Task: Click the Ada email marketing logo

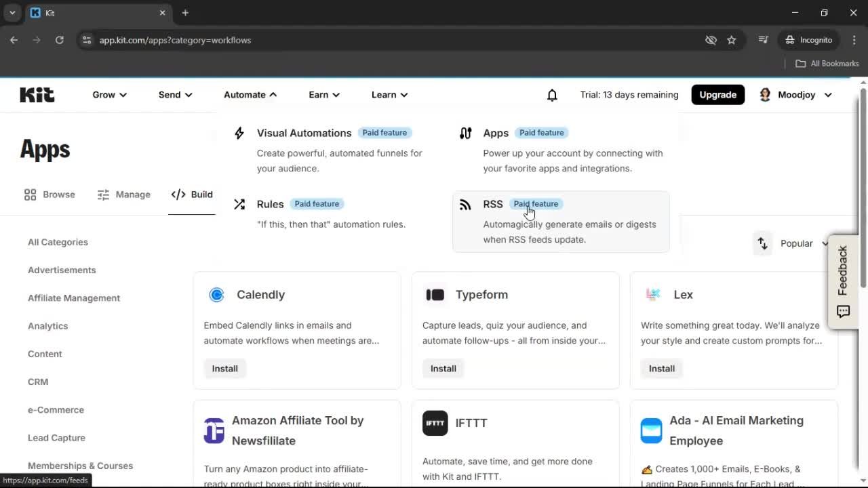Action: (x=651, y=430)
